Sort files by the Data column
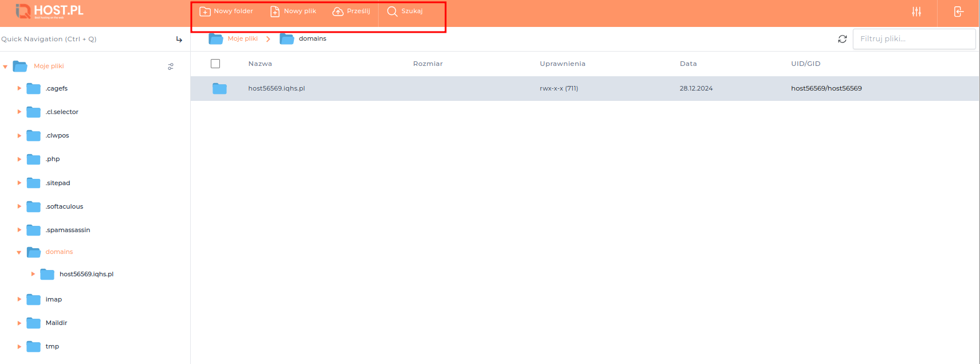 [688, 64]
